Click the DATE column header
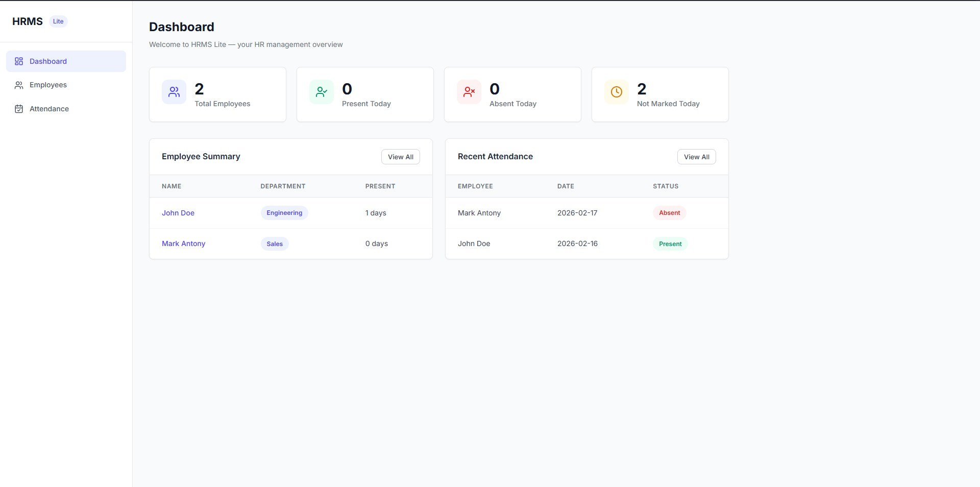This screenshot has width=980, height=487. click(566, 186)
